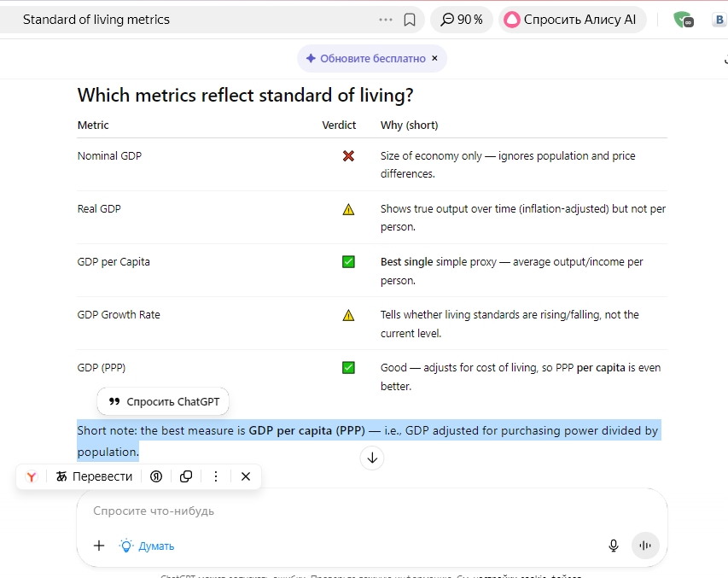The height and width of the screenshot is (578, 728).
Task: Click the microphone dictation icon
Action: 614,546
